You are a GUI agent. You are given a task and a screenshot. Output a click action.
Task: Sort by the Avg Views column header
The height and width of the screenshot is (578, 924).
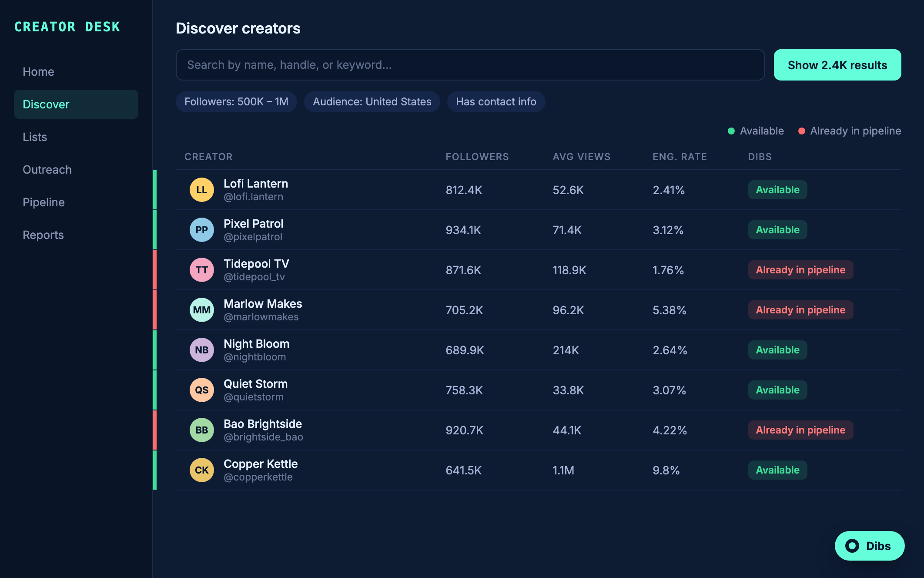click(x=582, y=157)
